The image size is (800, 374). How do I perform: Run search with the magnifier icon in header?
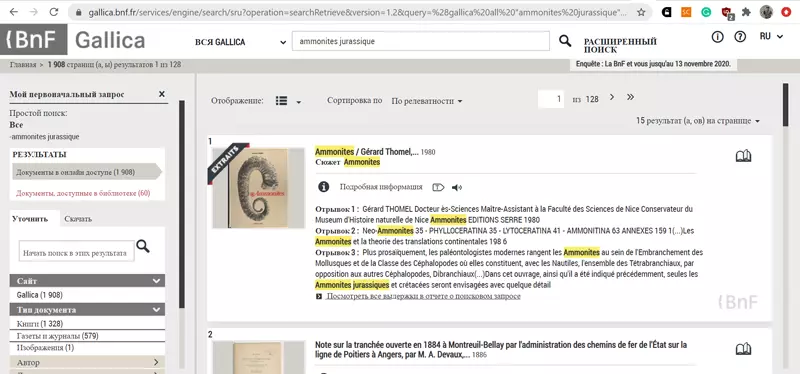point(565,41)
